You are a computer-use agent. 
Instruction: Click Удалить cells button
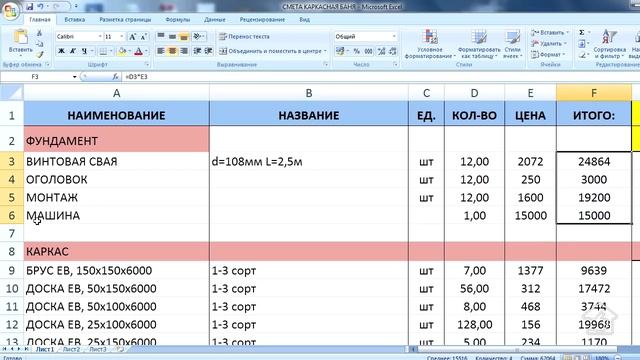click(549, 43)
